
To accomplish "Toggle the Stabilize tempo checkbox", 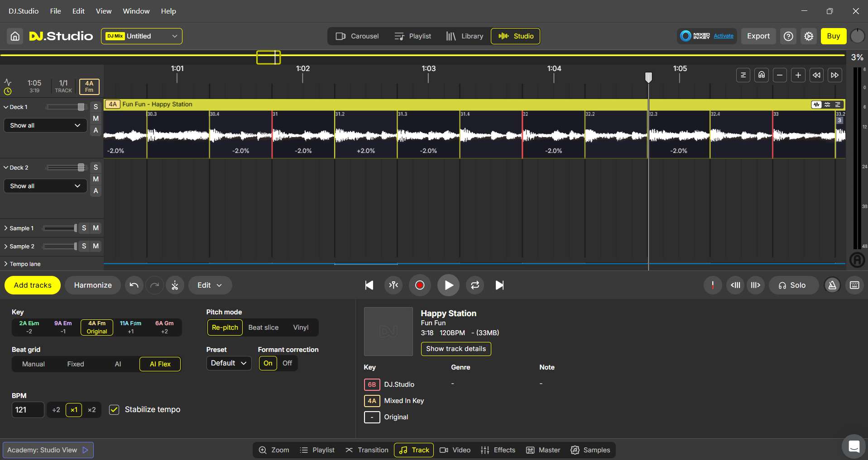I will (114, 410).
